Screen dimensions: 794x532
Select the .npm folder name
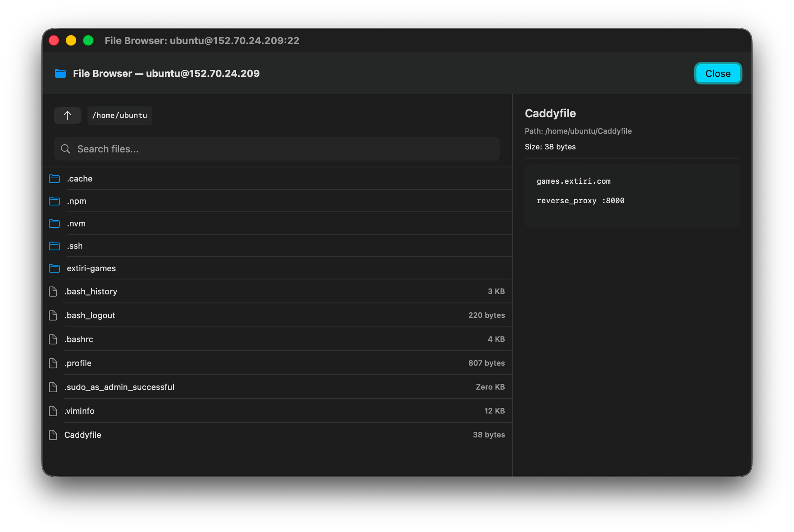coord(77,201)
